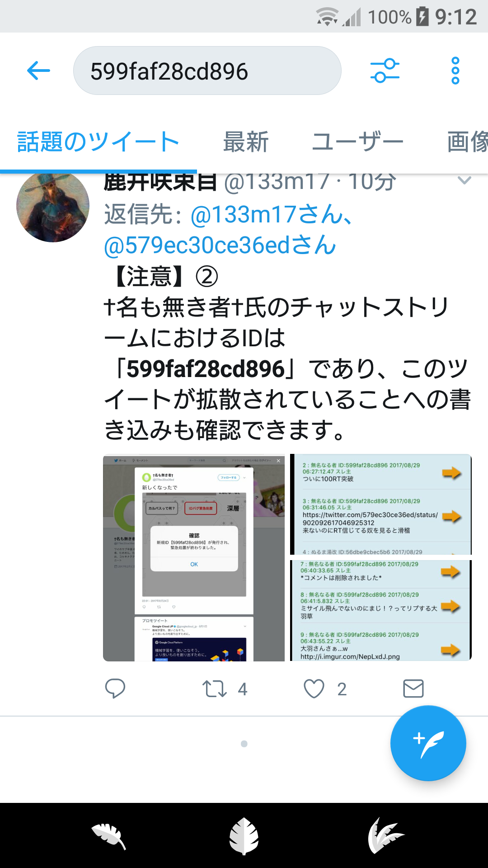Tap the left feather navigation icon
Viewport: 488px width, 868px height.
(x=108, y=835)
